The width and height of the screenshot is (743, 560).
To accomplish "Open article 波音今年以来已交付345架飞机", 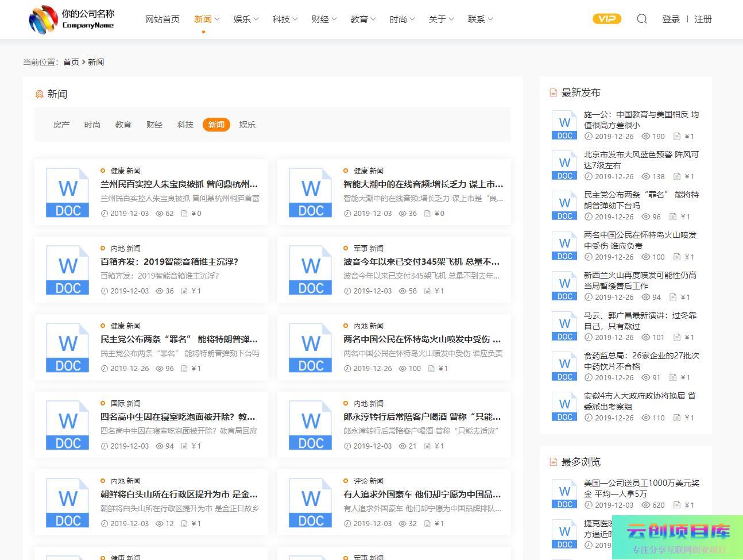I will point(421,261).
